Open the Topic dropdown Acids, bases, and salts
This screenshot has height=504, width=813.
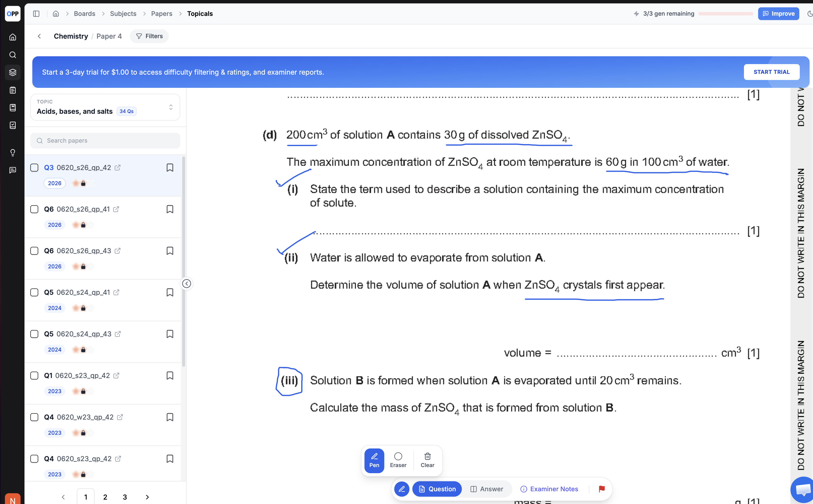[105, 107]
